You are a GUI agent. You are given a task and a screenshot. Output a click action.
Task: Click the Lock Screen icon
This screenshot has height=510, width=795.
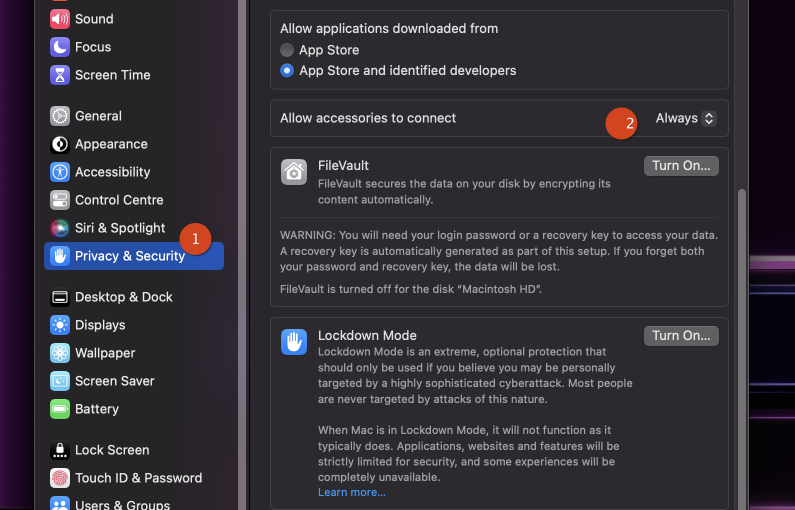[60, 450]
